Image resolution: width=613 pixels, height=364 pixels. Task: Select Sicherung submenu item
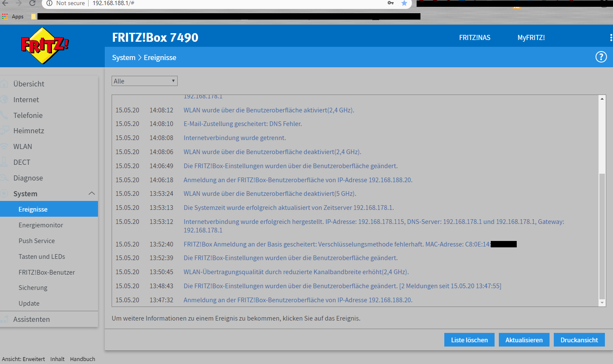point(33,288)
